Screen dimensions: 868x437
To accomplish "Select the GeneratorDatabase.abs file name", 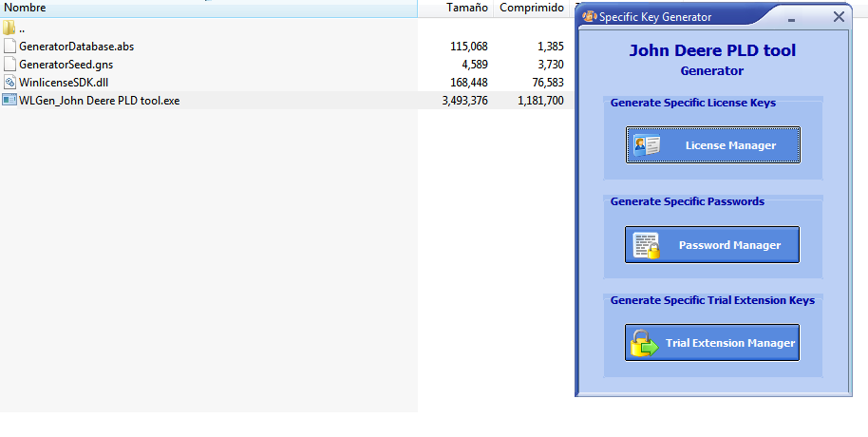I will (x=76, y=47).
